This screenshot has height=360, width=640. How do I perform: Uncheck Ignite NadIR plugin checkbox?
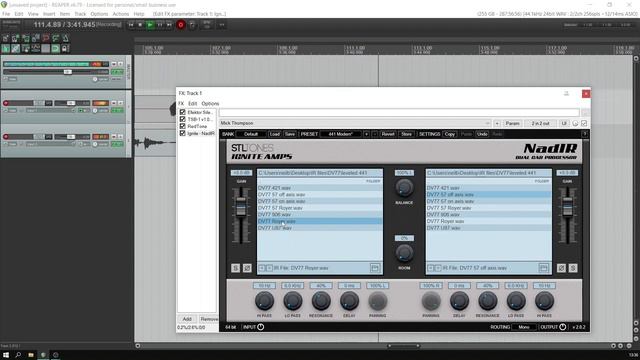pos(182,133)
